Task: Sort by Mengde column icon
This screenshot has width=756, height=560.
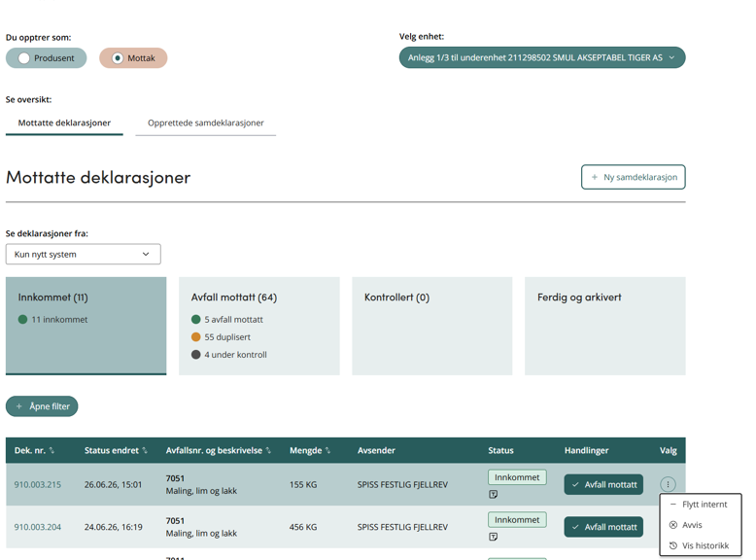Action: click(x=327, y=450)
